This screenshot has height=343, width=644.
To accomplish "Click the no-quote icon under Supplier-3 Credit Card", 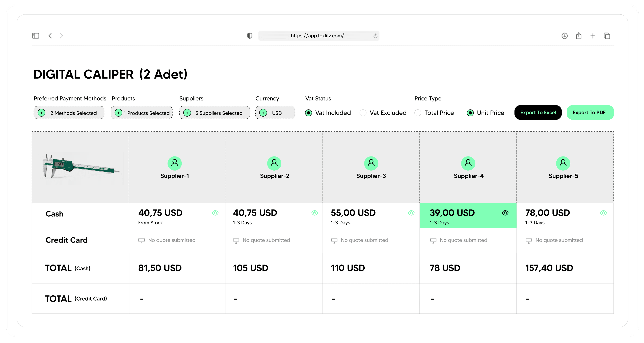I will [x=334, y=240].
